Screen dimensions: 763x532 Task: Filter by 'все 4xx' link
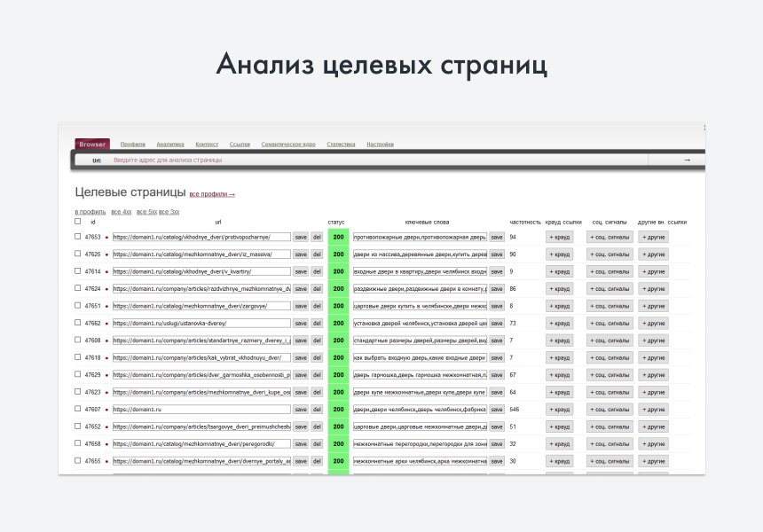[x=122, y=212]
